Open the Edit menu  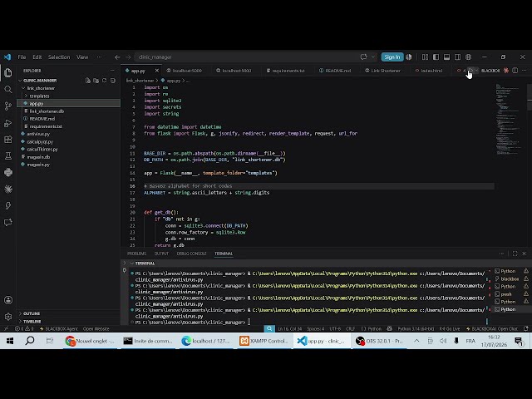[x=37, y=57]
